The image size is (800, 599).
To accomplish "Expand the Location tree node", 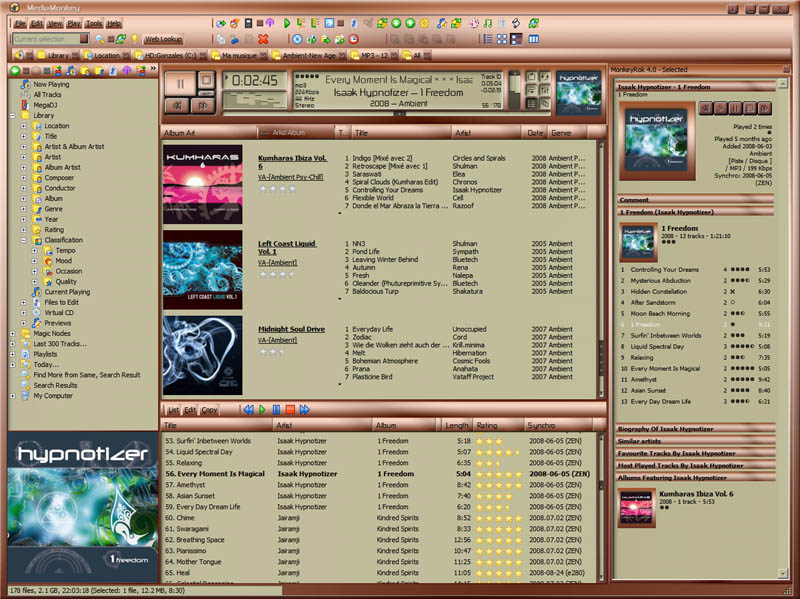I will tap(23, 126).
